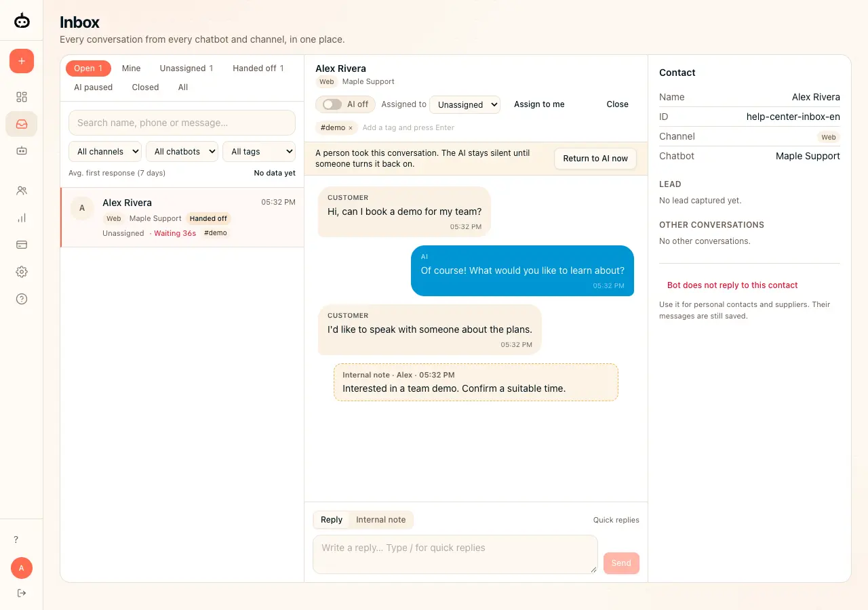
Task: Click the contact ID value help-center-inbox-en
Action: click(x=793, y=117)
